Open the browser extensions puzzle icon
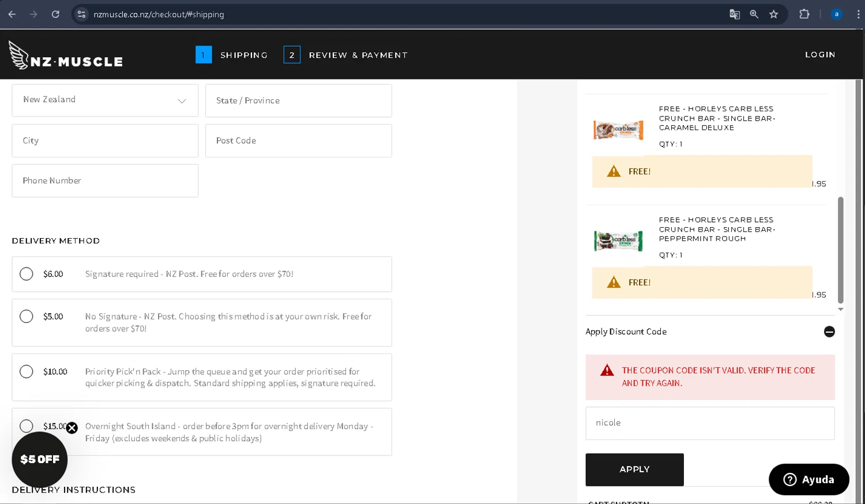Screen dimensions: 865x504 tap(804, 14)
